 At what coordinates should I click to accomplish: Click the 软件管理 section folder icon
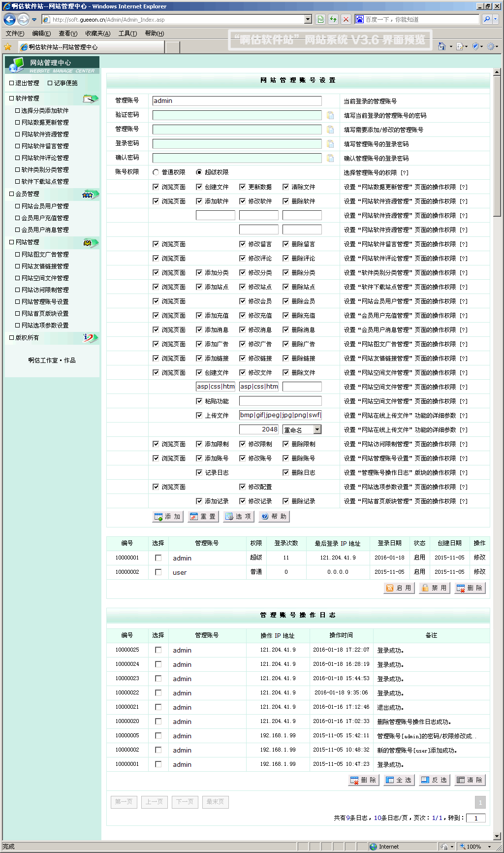point(90,98)
